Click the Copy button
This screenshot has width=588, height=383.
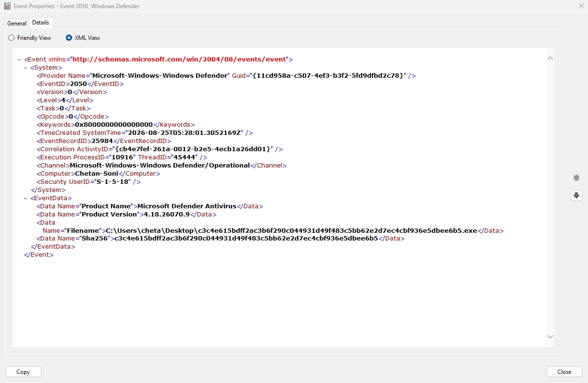click(23, 372)
